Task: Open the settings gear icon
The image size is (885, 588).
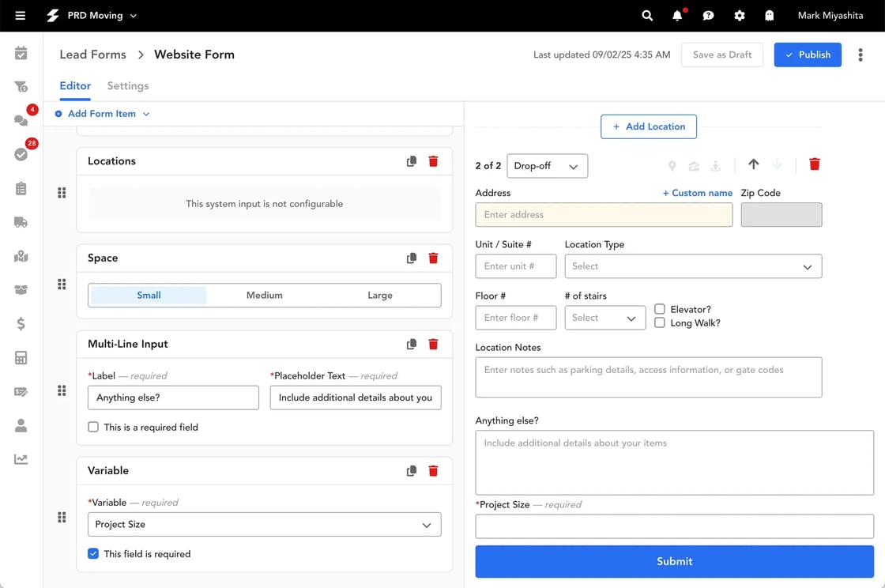Action: tap(740, 16)
